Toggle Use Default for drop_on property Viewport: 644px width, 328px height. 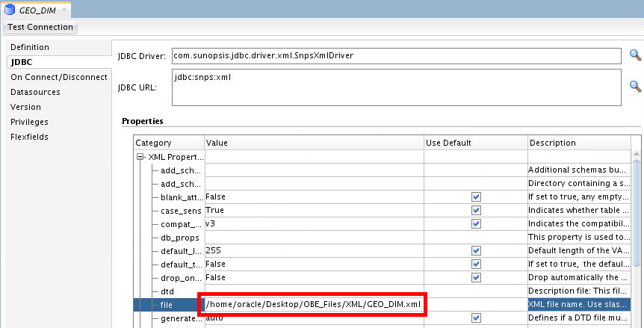(476, 278)
